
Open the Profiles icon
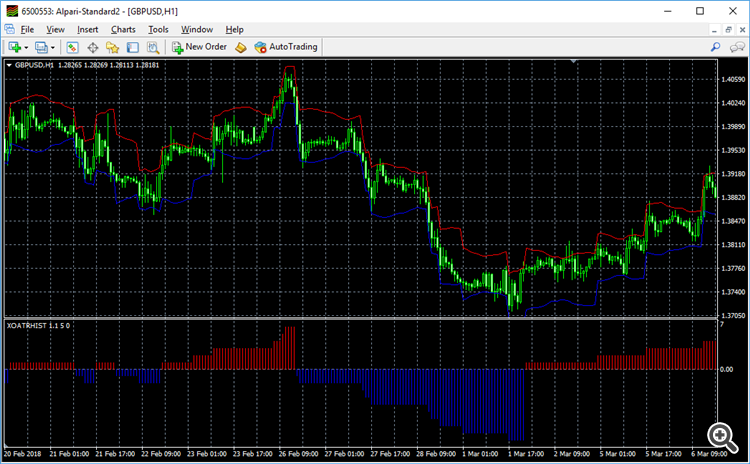(x=42, y=47)
